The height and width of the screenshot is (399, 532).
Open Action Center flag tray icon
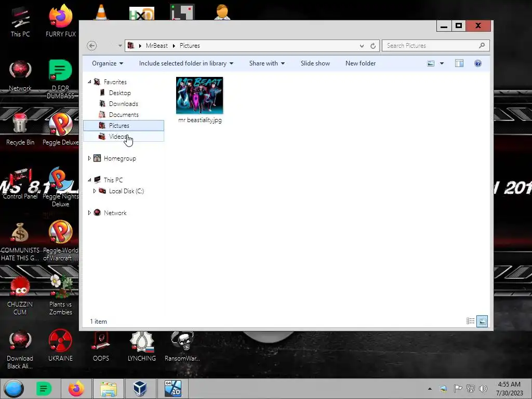pos(458,389)
